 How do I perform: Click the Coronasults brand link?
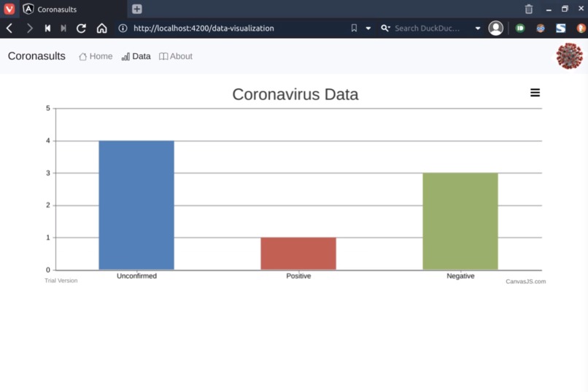tap(36, 56)
